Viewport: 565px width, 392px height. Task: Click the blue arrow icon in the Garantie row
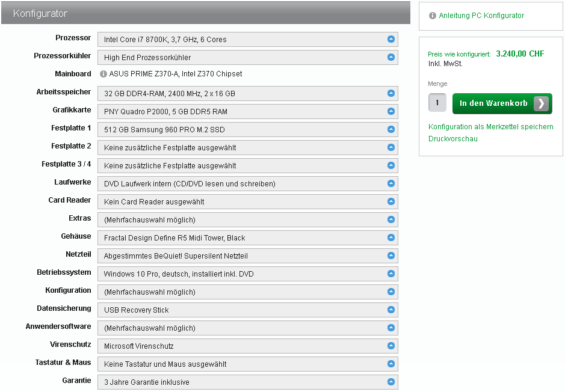pos(391,382)
